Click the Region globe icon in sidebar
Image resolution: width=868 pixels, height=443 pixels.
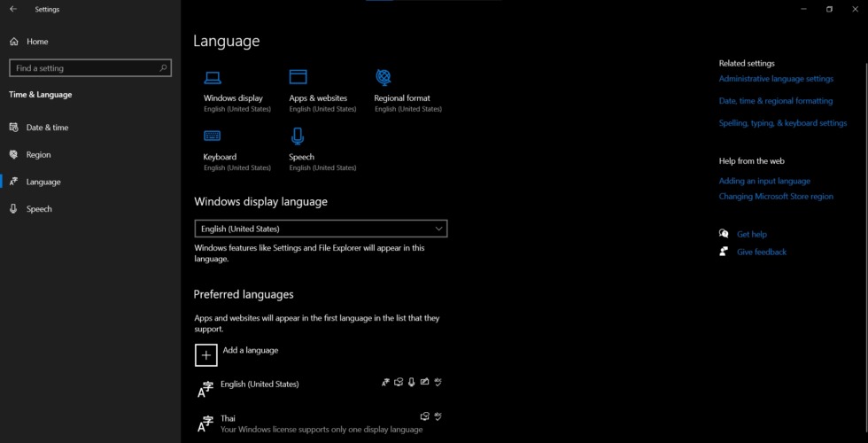[14, 154]
